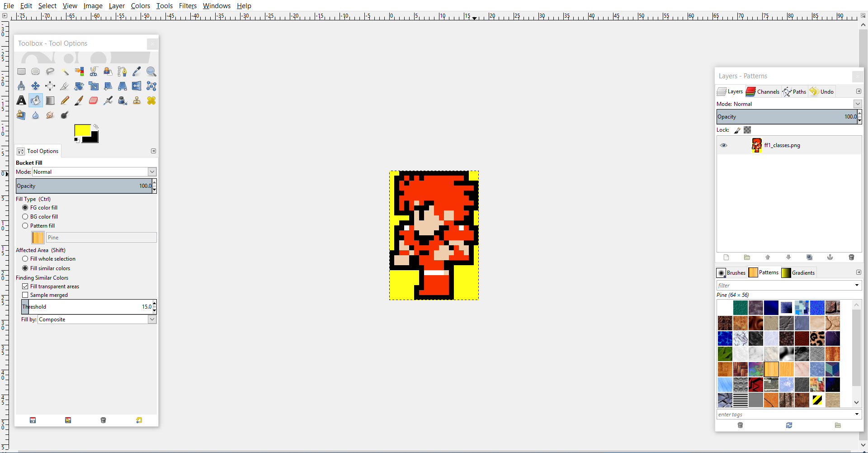Increase the Threshold value stepper
The height and width of the screenshot is (453, 868).
tap(155, 304)
